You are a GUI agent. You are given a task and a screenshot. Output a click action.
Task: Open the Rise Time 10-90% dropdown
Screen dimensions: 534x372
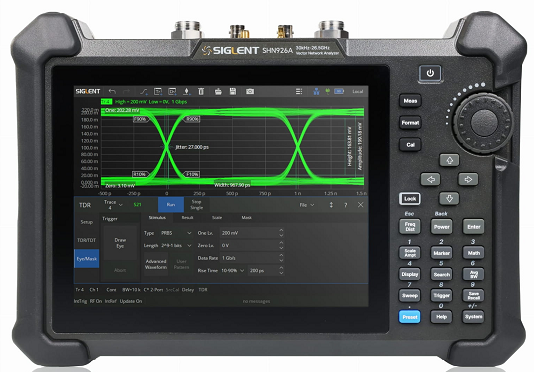coord(233,270)
